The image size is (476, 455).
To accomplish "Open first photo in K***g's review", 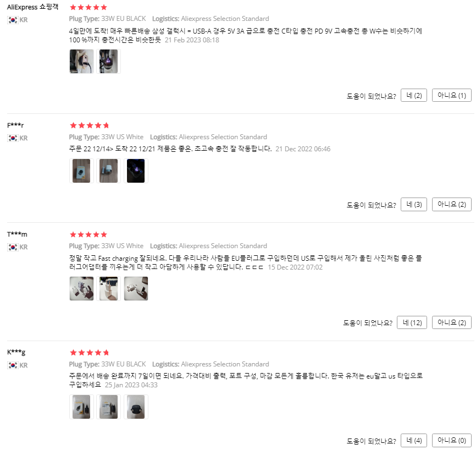I will coord(81,407).
